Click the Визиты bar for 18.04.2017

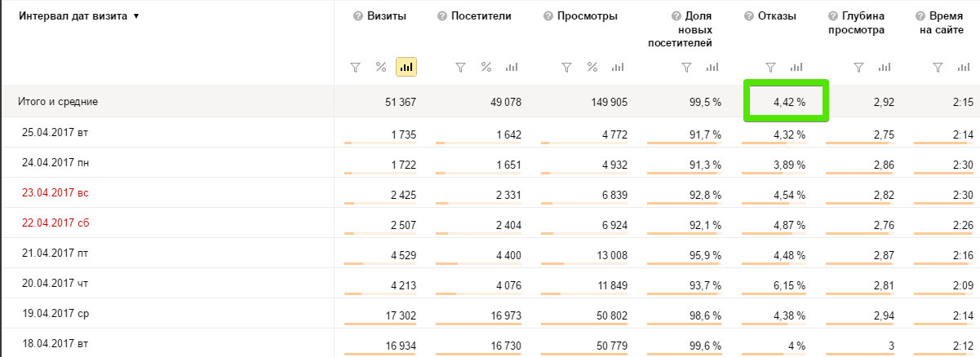tap(380, 355)
